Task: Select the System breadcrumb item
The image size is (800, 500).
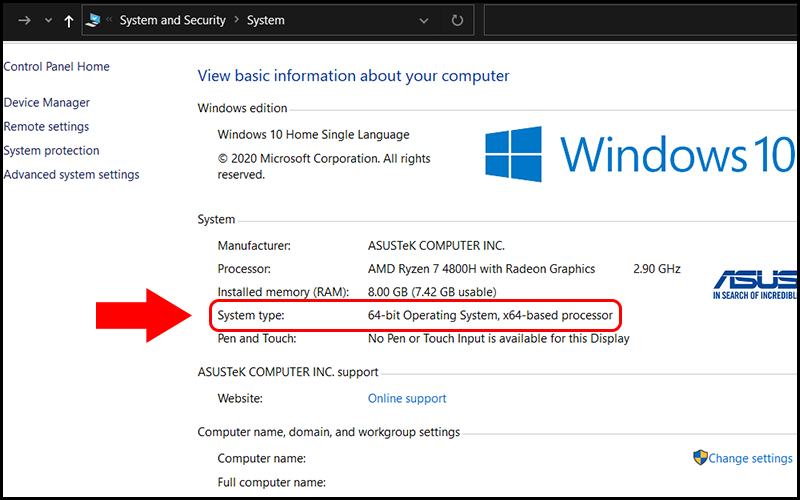Action: (265, 20)
